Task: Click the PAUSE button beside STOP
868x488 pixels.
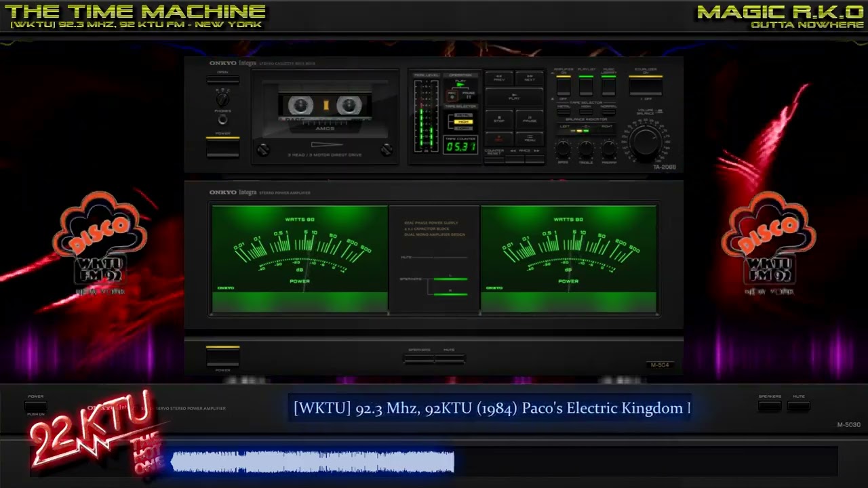Action: (x=530, y=120)
